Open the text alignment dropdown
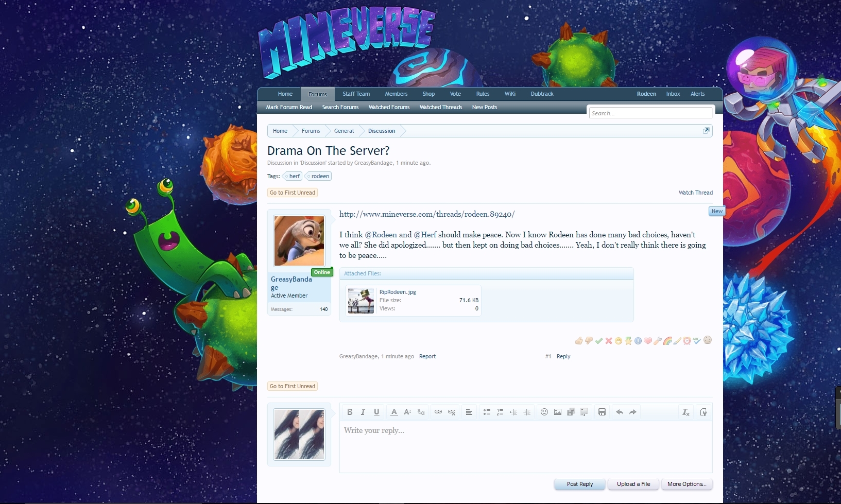 coord(469,412)
